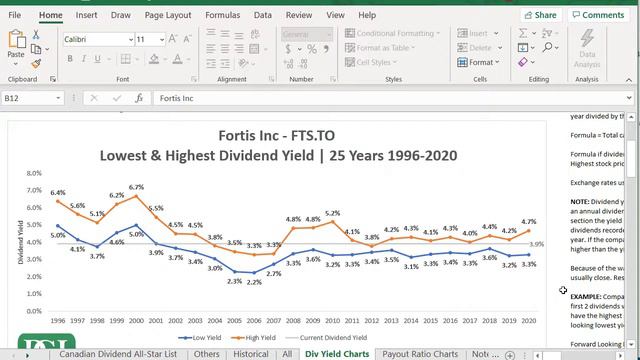640x360 pixels.
Task: Open the Historical sheet tab
Action: coord(251,354)
